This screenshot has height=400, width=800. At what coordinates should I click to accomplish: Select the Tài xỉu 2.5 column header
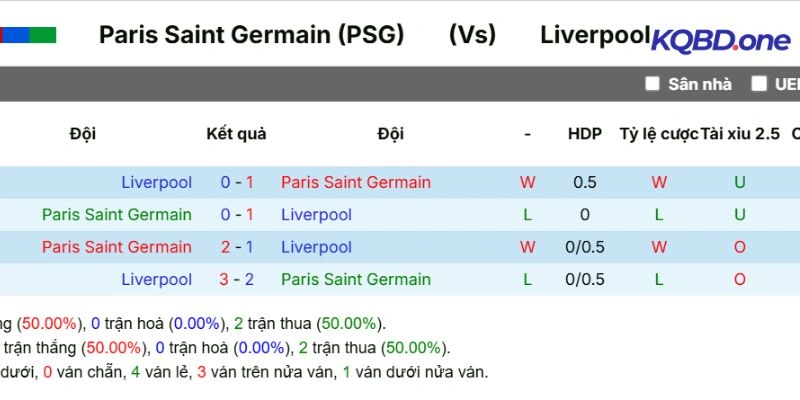click(740, 134)
